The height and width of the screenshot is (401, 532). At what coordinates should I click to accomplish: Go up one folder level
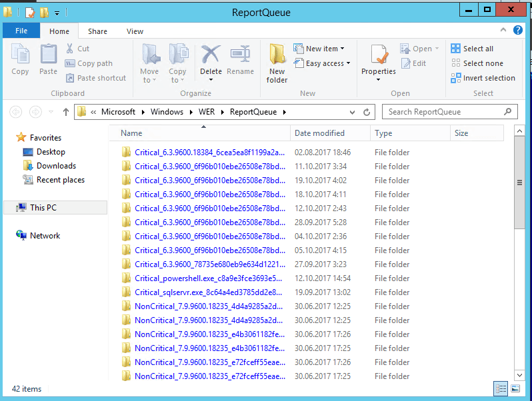point(66,112)
